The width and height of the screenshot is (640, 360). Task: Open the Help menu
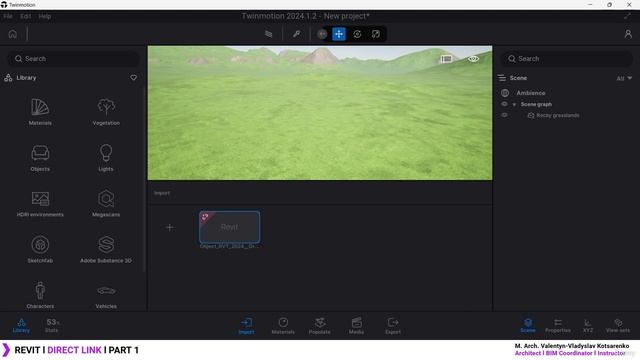[x=44, y=16]
